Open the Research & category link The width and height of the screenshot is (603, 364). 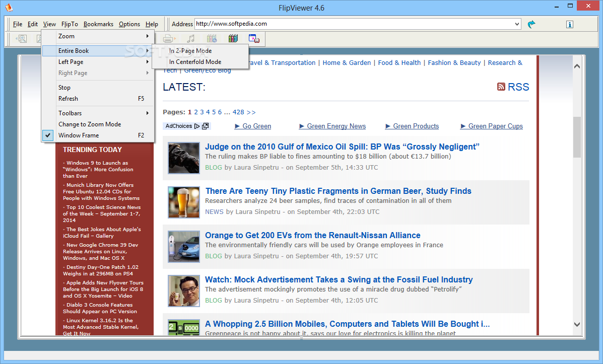click(505, 62)
